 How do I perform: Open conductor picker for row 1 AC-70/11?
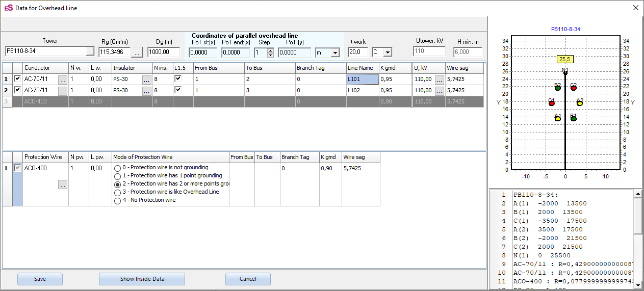[x=63, y=80]
